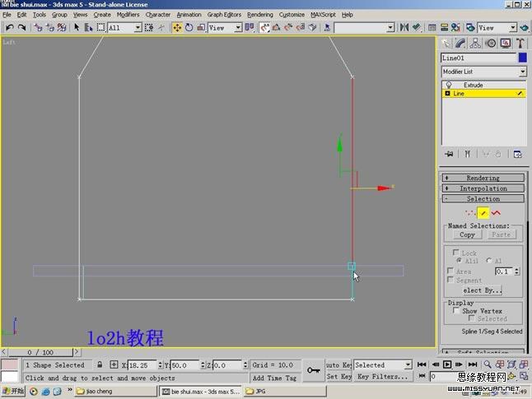Click the Set Key button

[x=338, y=376]
